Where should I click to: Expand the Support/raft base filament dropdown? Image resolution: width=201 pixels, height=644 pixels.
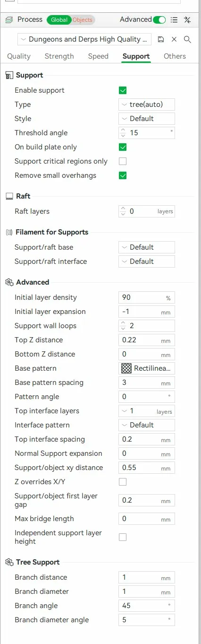pyautogui.click(x=147, y=247)
